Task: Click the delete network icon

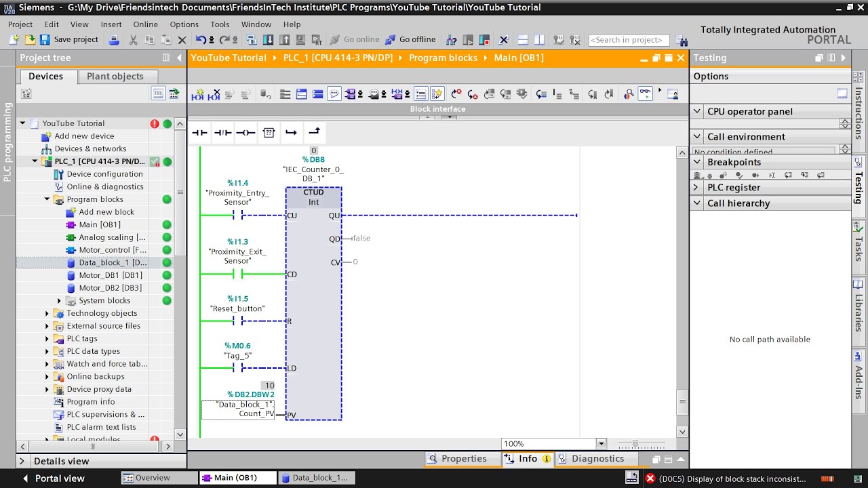Action: click(214, 94)
